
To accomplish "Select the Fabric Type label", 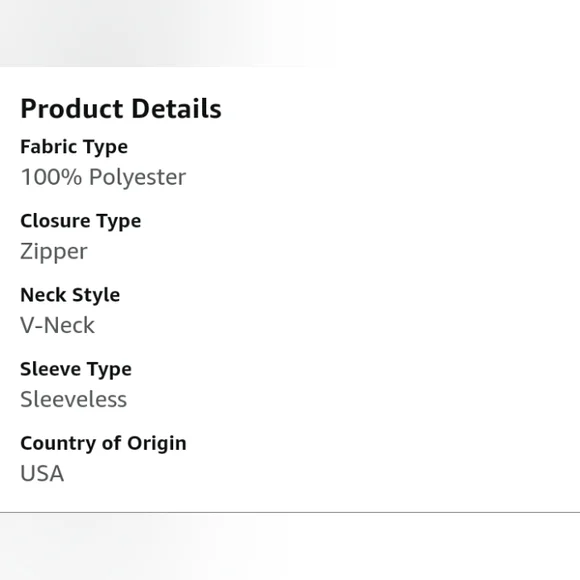I will [74, 147].
